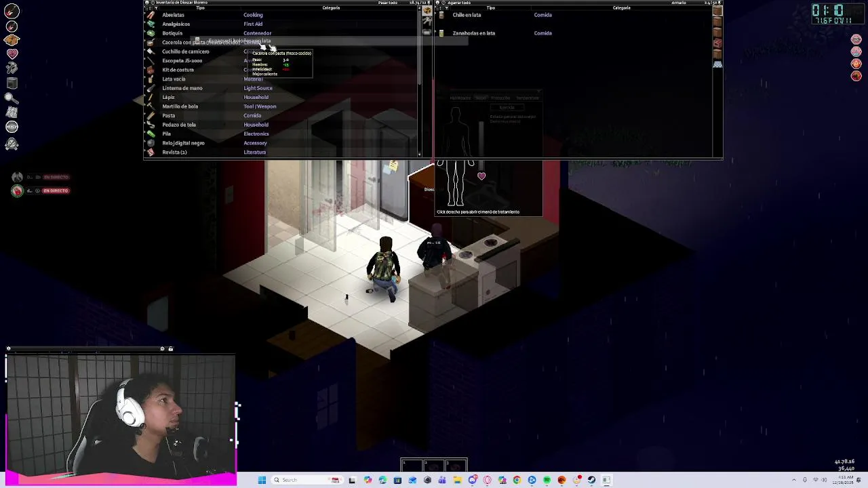Sort loot list by the Categoría header
This screenshot has height=488, width=868.
(621, 8)
